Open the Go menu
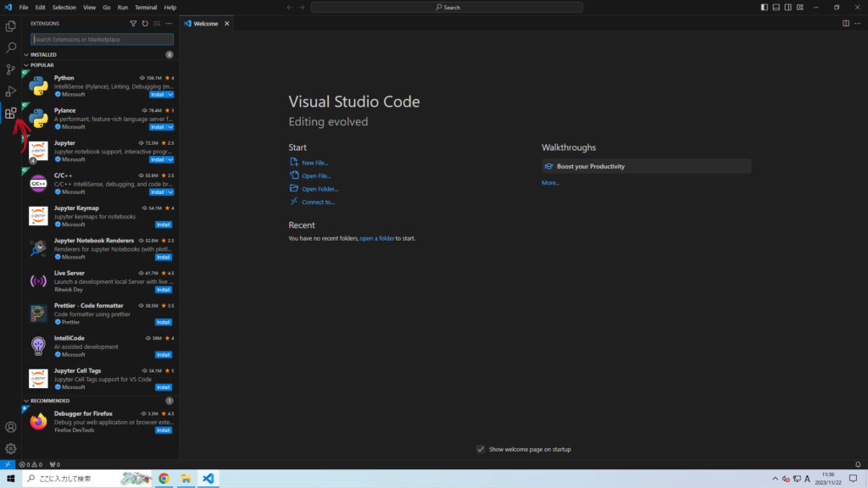Screen dimensions: 868x488 107,7
